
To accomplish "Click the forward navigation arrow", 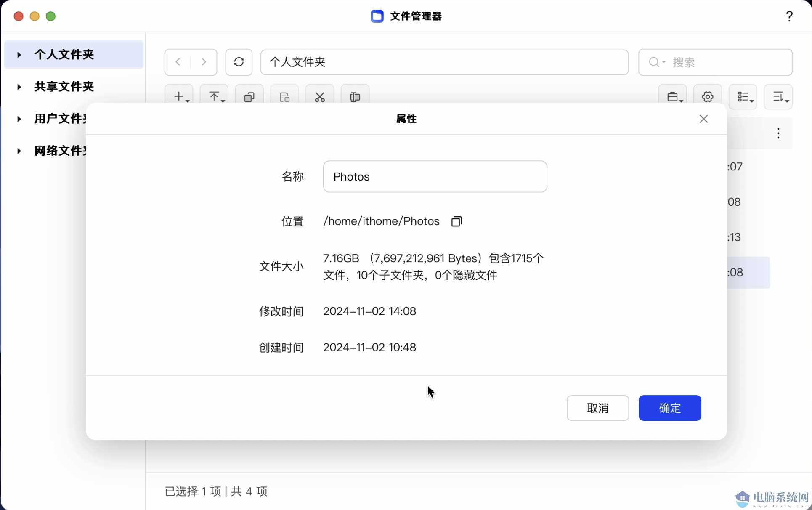I will point(204,62).
